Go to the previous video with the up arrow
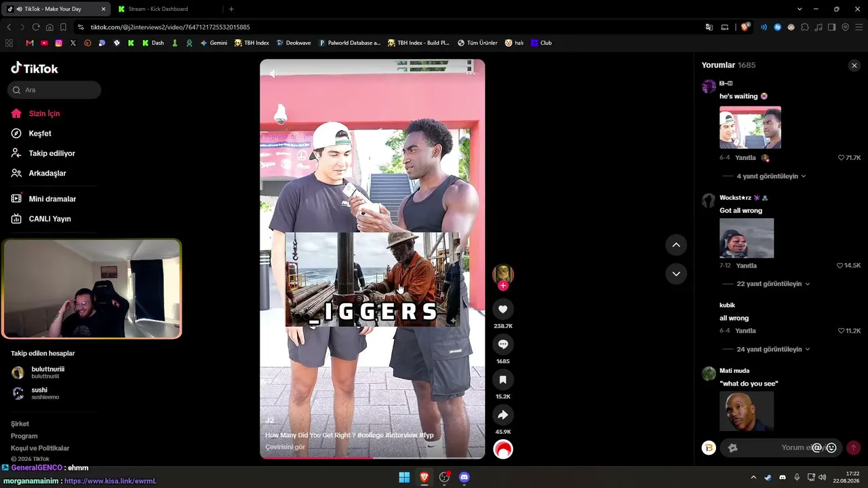 [x=676, y=245]
